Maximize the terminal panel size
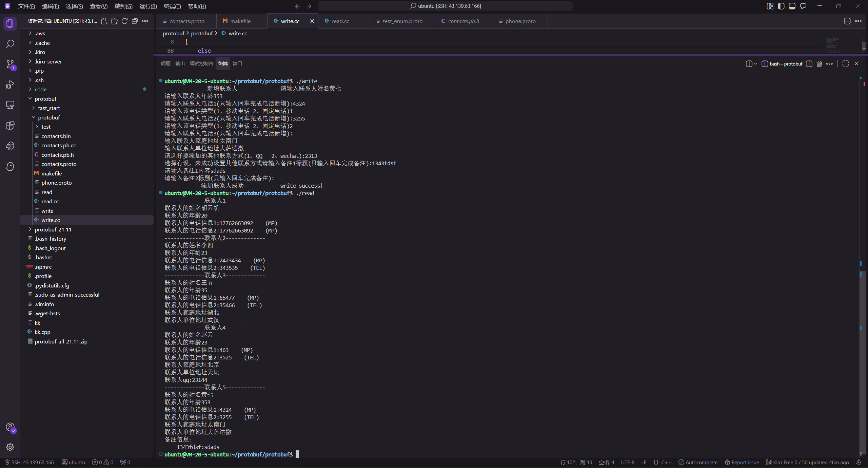The width and height of the screenshot is (868, 468). tap(845, 64)
